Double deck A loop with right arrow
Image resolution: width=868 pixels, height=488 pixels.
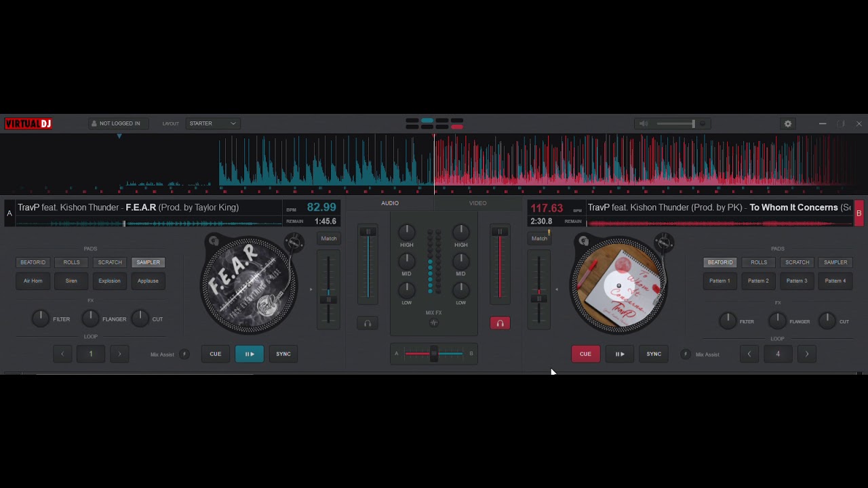tap(119, 354)
